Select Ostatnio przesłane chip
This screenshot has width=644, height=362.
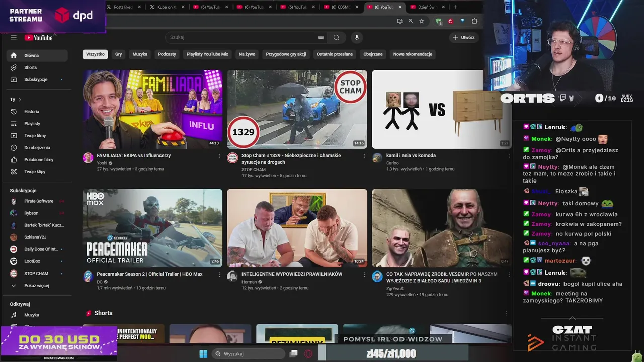click(x=335, y=54)
